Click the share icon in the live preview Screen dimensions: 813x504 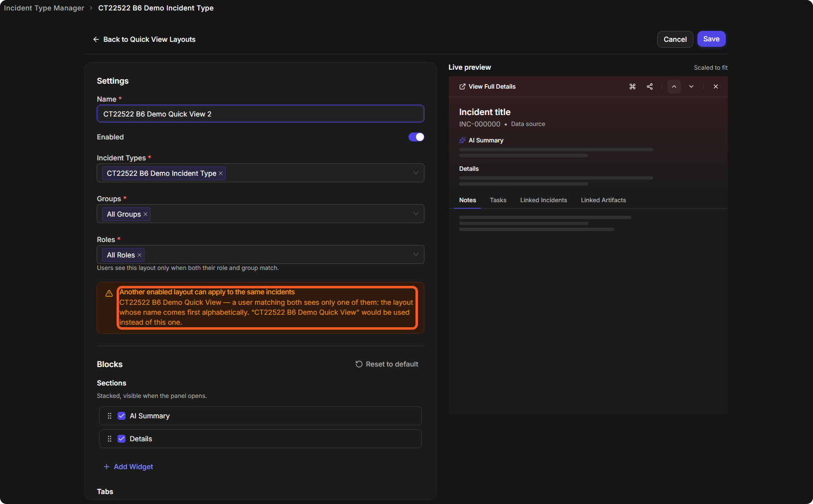pos(650,87)
